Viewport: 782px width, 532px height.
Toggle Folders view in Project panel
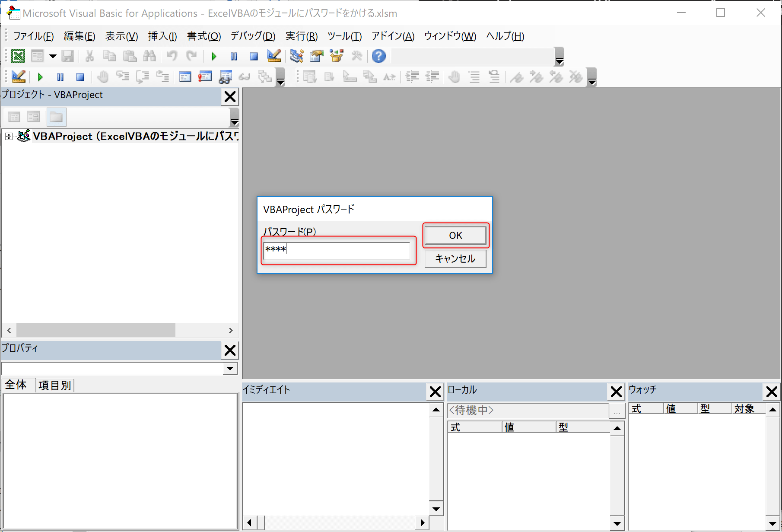click(56, 117)
